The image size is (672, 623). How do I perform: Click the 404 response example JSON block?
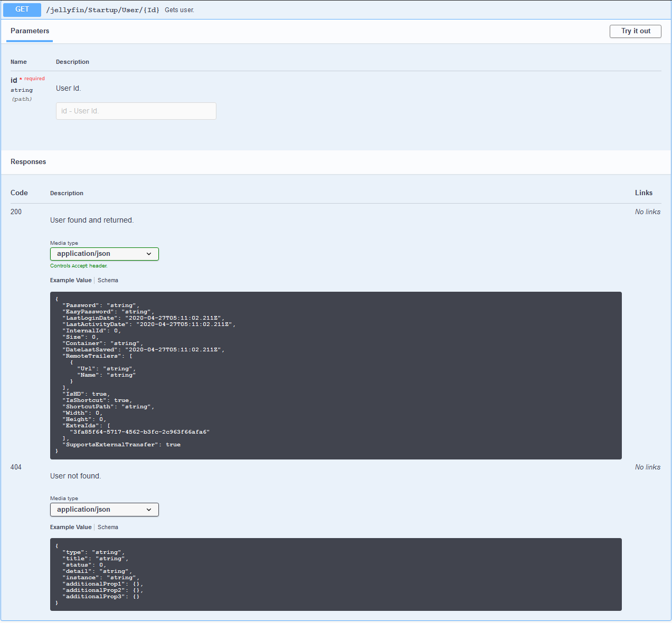tap(336, 574)
